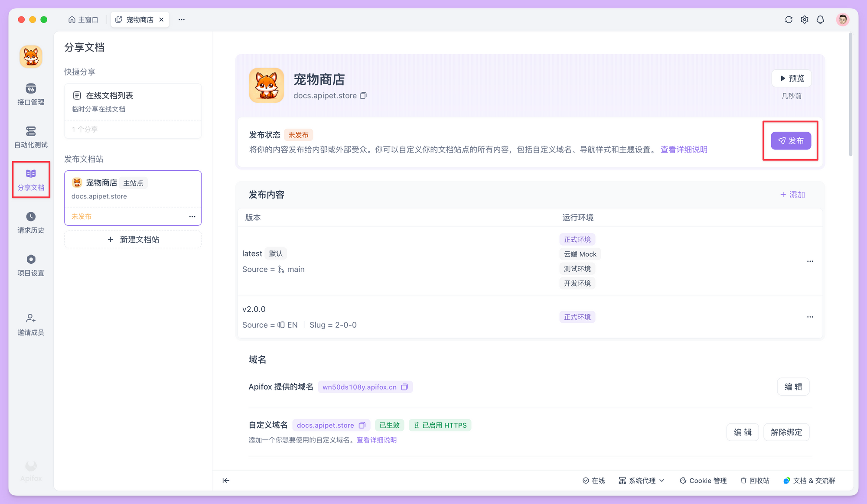Click 添加 in the 发布内容 section
This screenshot has width=867, height=504.
point(792,195)
